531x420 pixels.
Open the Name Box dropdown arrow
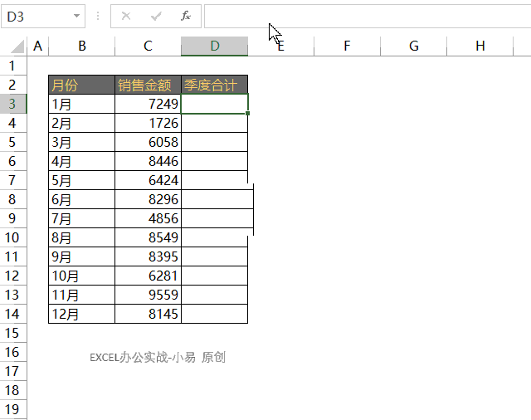pyautogui.click(x=77, y=16)
